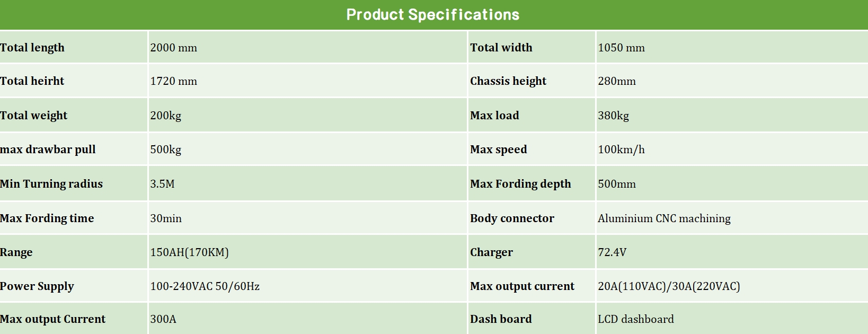Image resolution: width=868 pixels, height=334 pixels.
Task: Click the 1050 mm width value
Action: pyautogui.click(x=621, y=48)
